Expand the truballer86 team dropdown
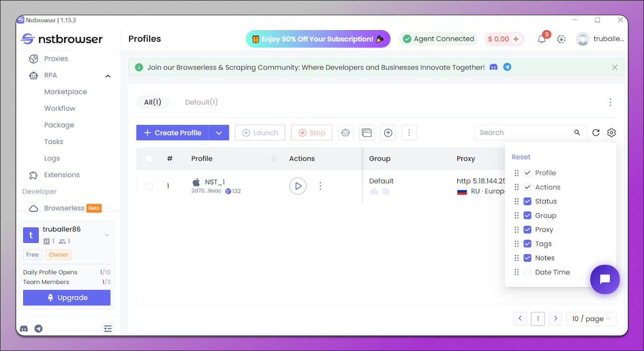This screenshot has height=351, width=644. click(x=107, y=235)
